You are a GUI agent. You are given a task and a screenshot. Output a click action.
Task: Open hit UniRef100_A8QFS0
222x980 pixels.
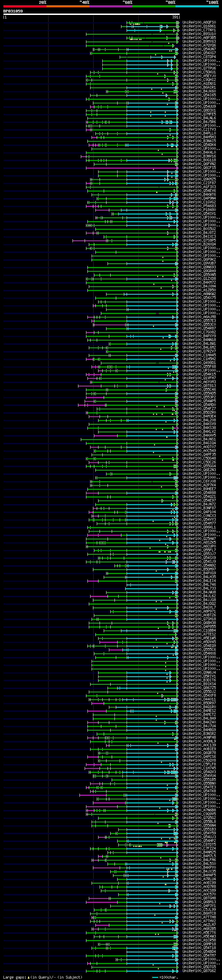click(199, 23)
